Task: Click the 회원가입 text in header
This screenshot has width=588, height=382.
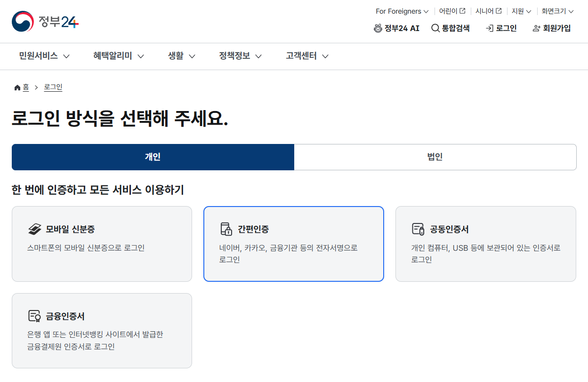Action: [557, 28]
